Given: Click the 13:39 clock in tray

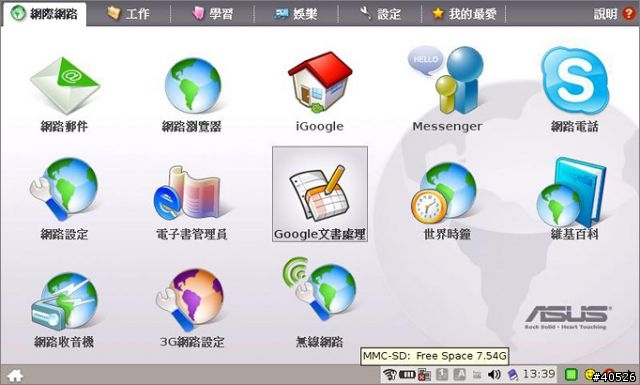Looking at the screenshot, I should [x=539, y=374].
